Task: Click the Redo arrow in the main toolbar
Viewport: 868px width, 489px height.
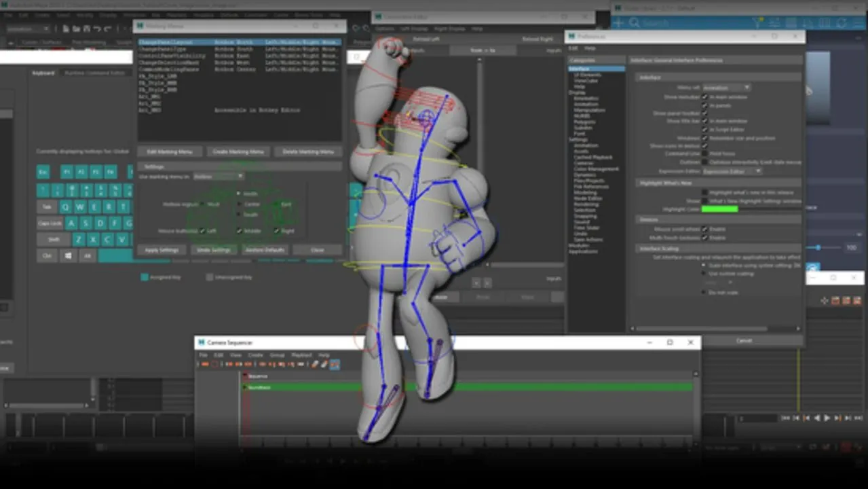Action: point(107,29)
